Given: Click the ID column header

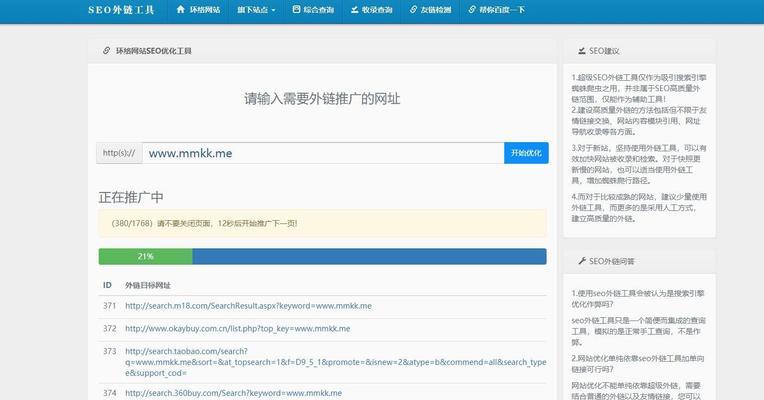Looking at the screenshot, I should (107, 285).
